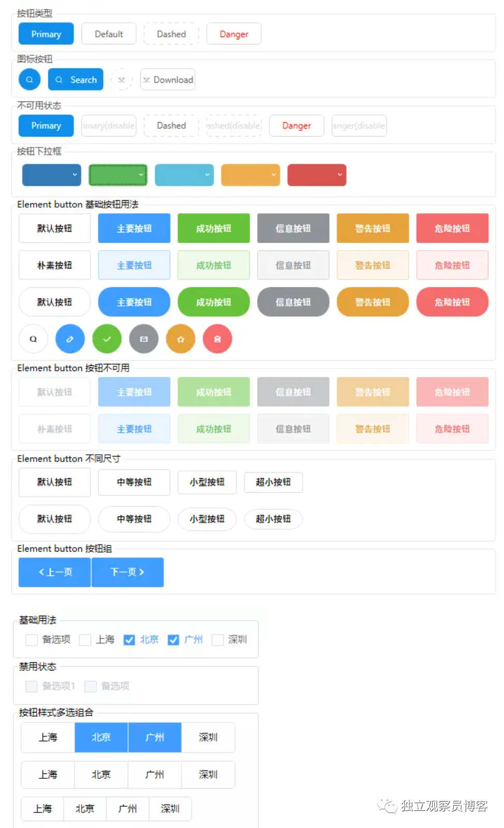Click the Danger button under 不可用状态
The image size is (504, 828).
(x=297, y=125)
